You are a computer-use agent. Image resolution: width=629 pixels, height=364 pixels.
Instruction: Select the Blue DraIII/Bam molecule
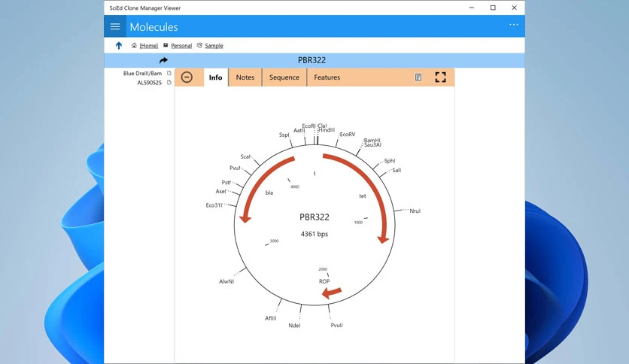(142, 74)
